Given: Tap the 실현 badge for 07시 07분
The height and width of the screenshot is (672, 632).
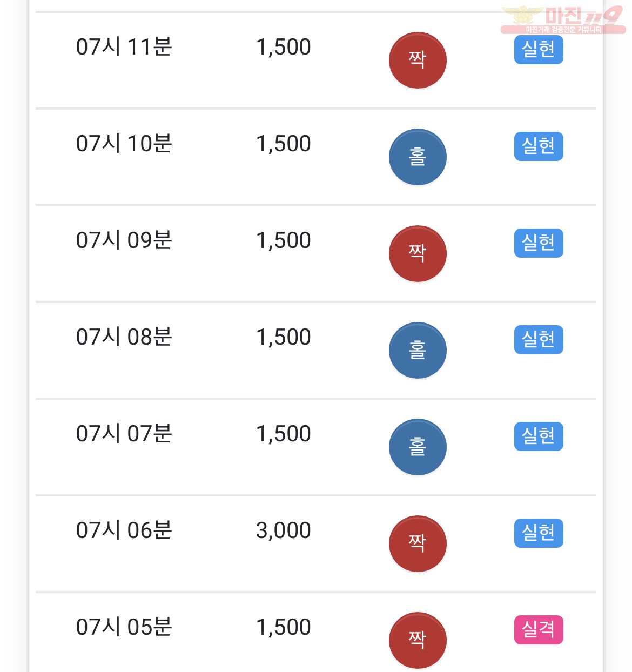Looking at the screenshot, I should click(539, 436).
